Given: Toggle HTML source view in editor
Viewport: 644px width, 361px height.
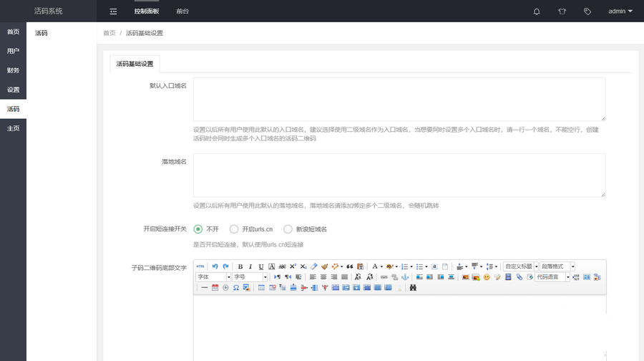Looking at the screenshot, I should pos(200,266).
